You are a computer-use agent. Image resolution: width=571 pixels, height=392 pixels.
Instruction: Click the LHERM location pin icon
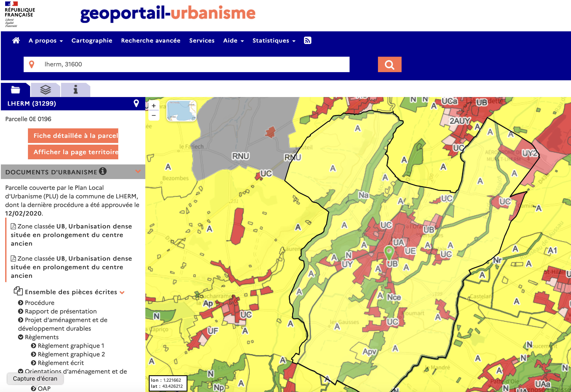coord(136,103)
